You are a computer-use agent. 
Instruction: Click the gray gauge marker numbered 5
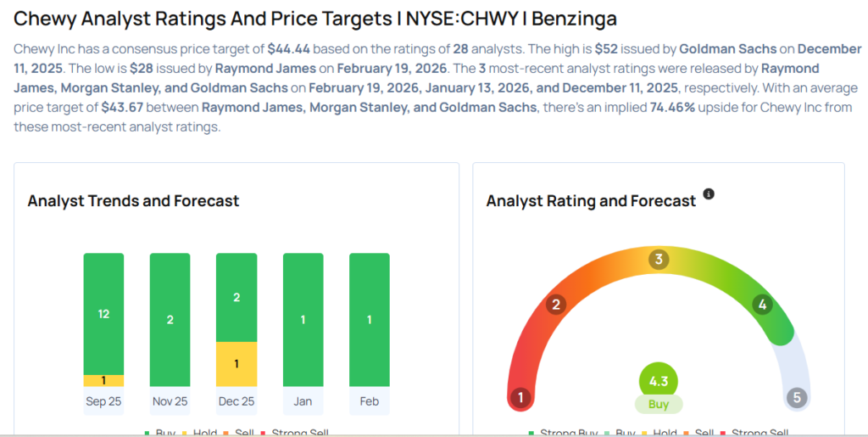coord(796,396)
